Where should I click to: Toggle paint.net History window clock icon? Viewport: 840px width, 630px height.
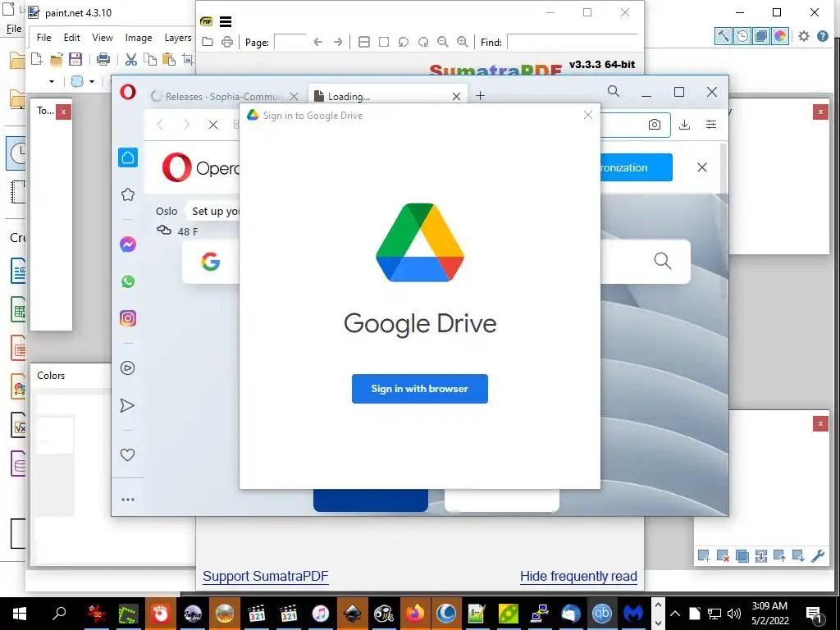pos(742,36)
